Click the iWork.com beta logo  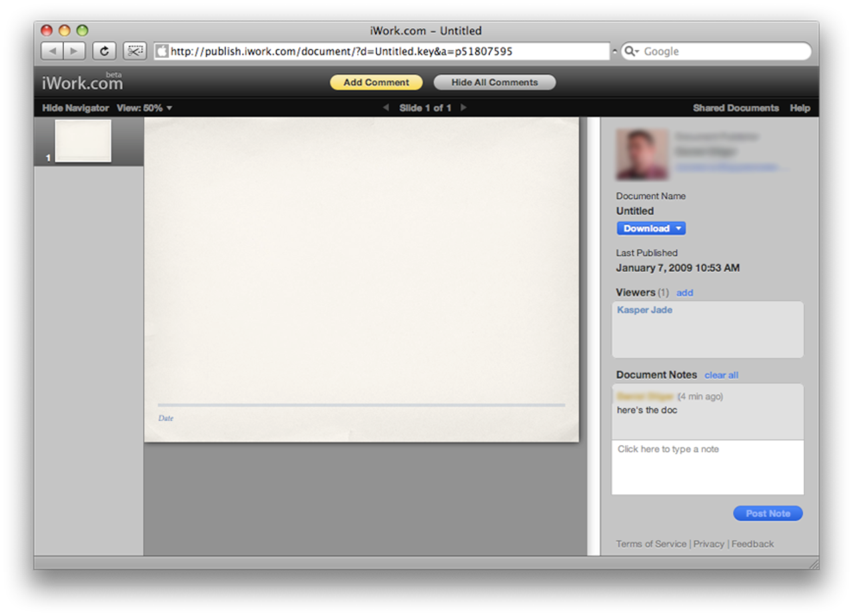(x=81, y=81)
